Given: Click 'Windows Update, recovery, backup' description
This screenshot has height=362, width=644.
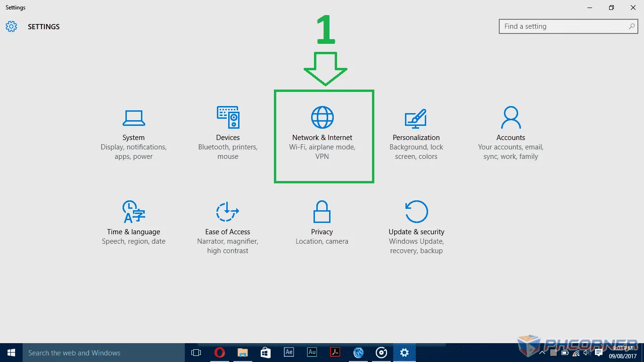Looking at the screenshot, I should pos(416,246).
